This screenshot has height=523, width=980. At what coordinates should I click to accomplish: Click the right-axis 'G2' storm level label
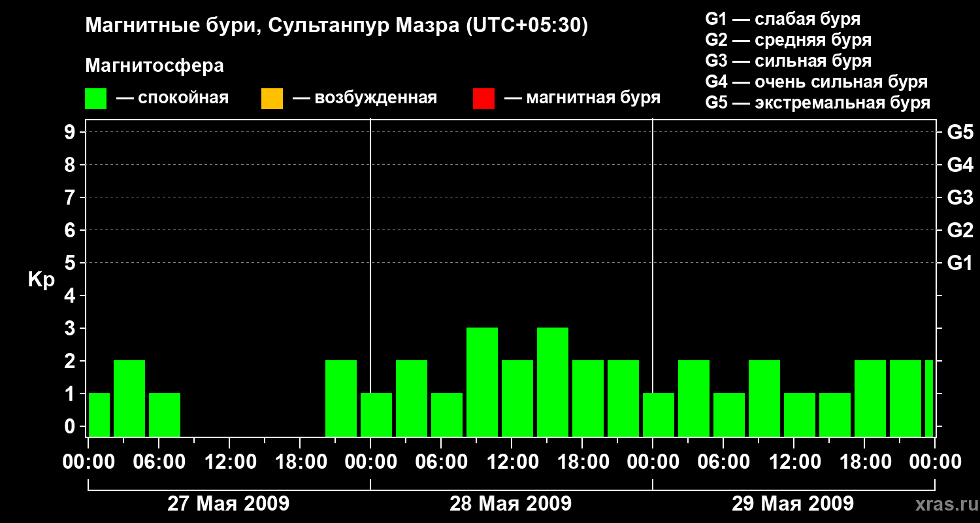tap(960, 230)
